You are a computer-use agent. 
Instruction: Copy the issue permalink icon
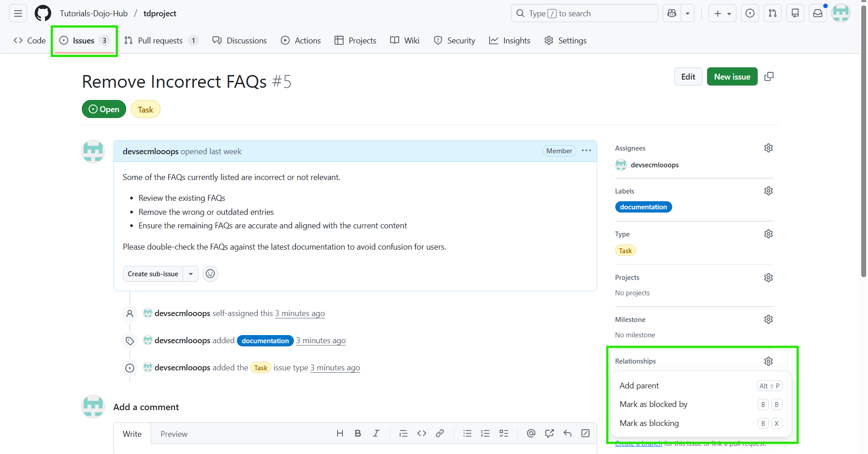769,76
